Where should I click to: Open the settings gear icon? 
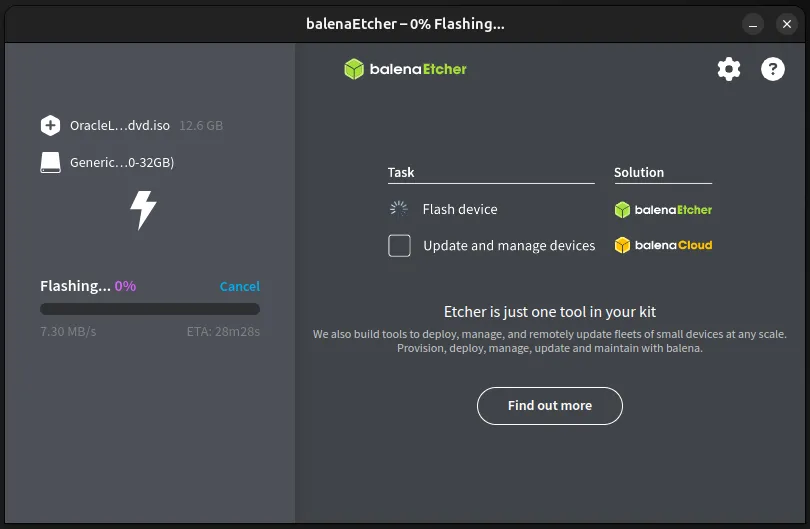click(729, 69)
